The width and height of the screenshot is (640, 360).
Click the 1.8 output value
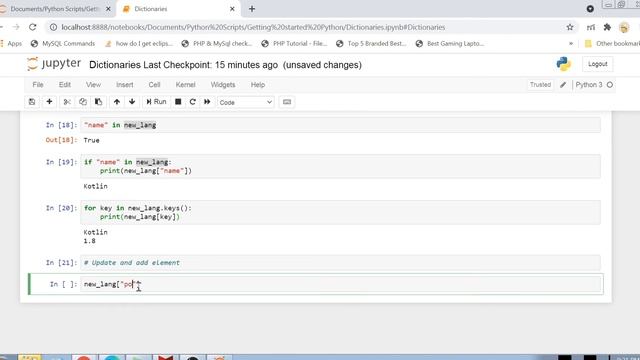tap(89, 241)
